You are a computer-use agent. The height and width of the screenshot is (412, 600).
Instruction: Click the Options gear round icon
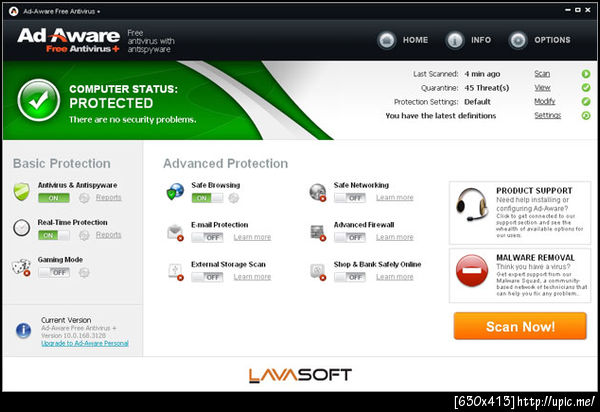[518, 40]
